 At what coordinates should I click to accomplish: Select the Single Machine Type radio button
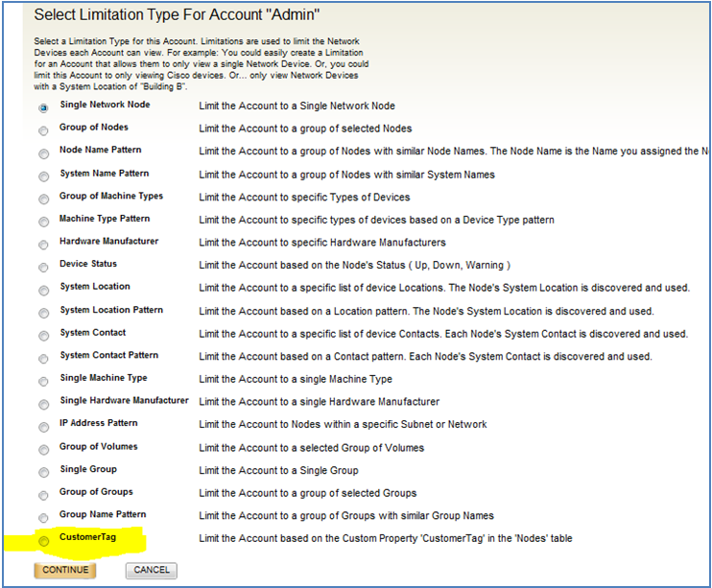(x=43, y=382)
